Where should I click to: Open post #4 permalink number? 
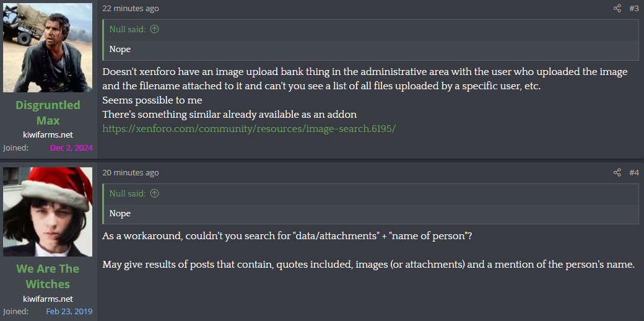[633, 173]
